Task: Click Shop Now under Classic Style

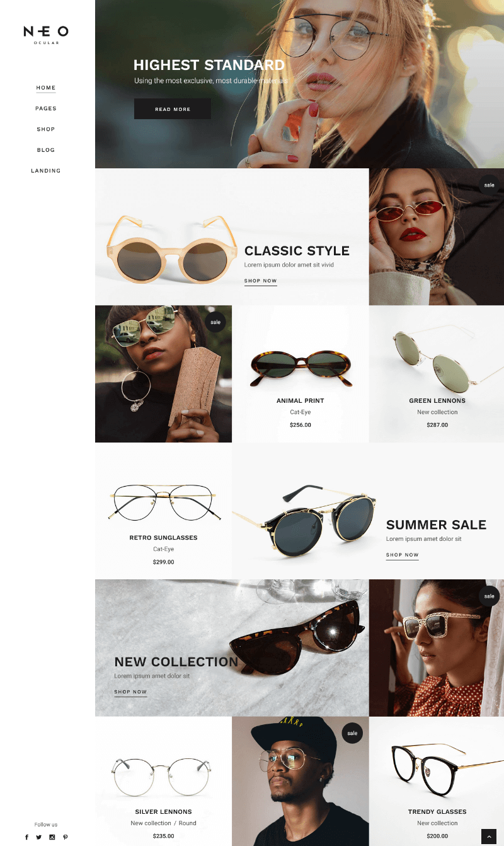Action: click(261, 281)
